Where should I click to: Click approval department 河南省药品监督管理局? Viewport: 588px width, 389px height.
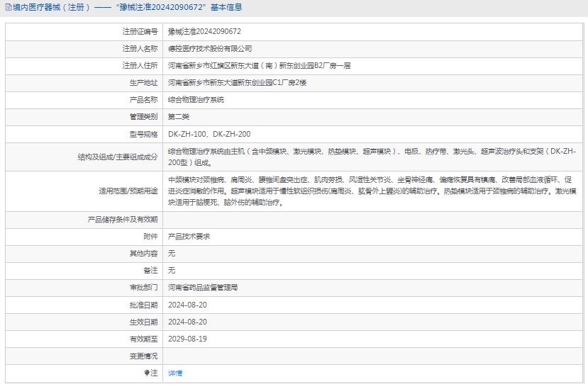pyautogui.click(x=203, y=288)
